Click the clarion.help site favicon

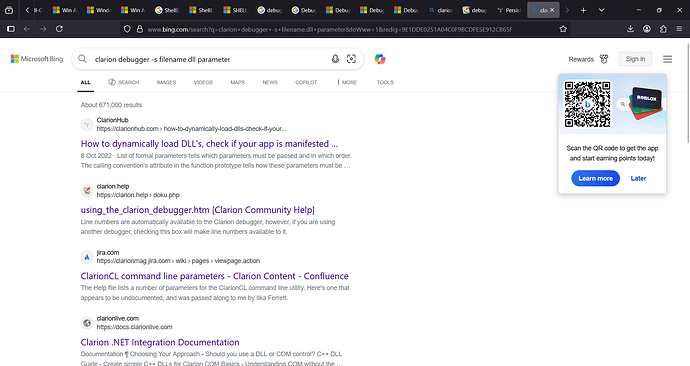coord(87,190)
